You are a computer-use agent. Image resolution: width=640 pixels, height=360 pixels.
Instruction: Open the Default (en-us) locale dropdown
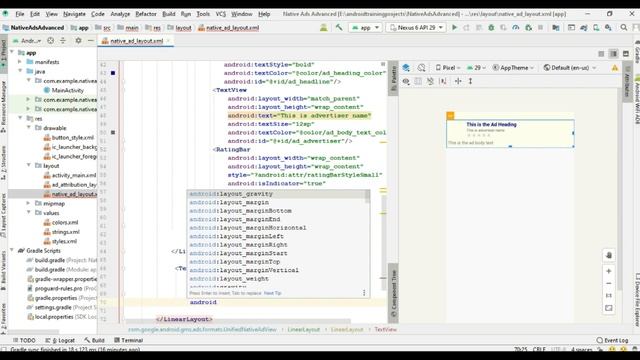click(570, 68)
